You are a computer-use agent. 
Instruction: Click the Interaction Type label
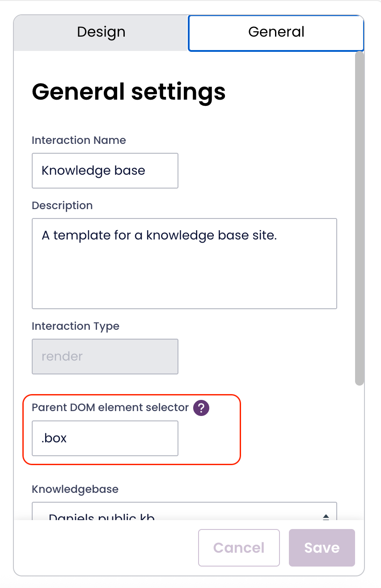76,326
